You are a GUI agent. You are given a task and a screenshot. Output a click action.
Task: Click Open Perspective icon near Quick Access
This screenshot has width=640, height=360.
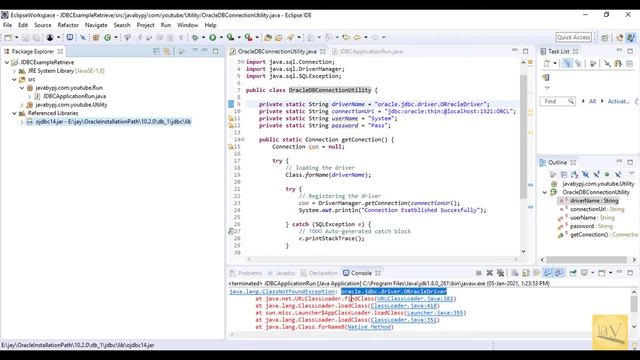point(605,38)
